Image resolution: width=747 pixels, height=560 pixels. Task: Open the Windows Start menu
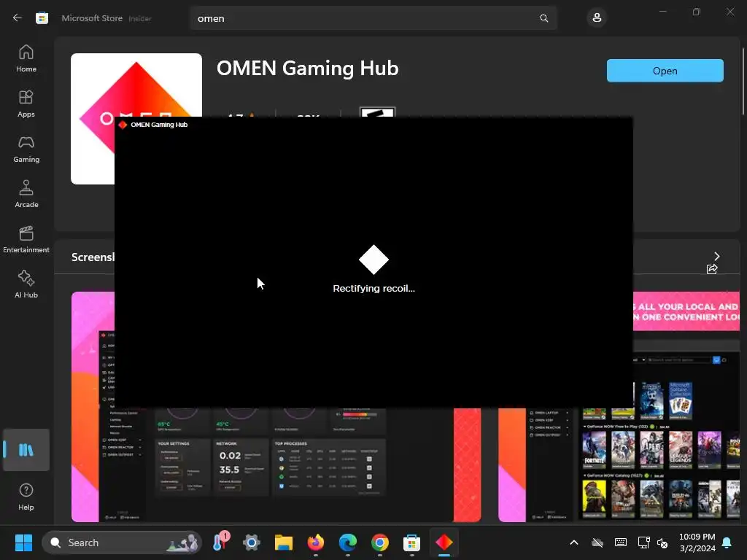tap(23, 542)
